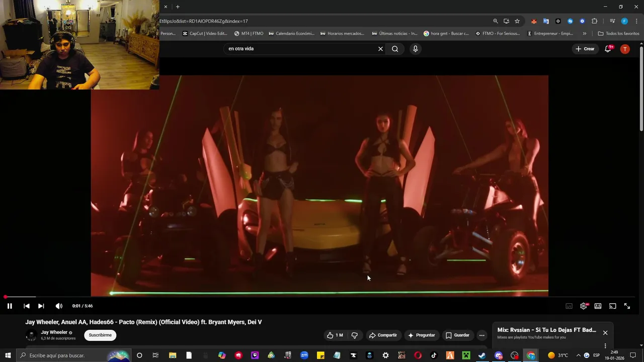Toggle subtitles on the player
The image size is (644, 362).
click(x=569, y=306)
